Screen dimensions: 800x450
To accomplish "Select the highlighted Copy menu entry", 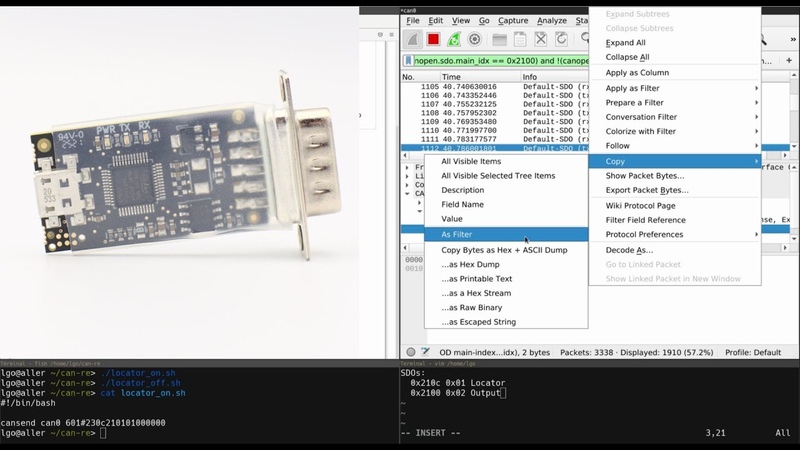I will pos(675,161).
